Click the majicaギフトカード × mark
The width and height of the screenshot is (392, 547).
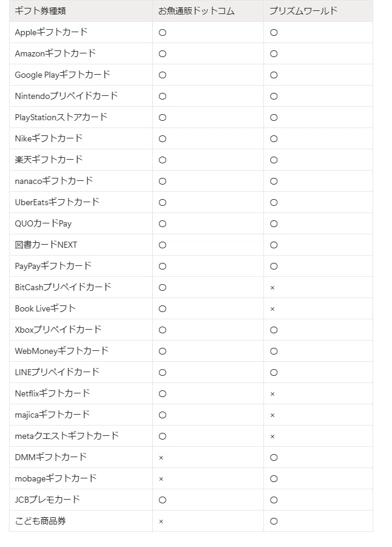tap(272, 415)
